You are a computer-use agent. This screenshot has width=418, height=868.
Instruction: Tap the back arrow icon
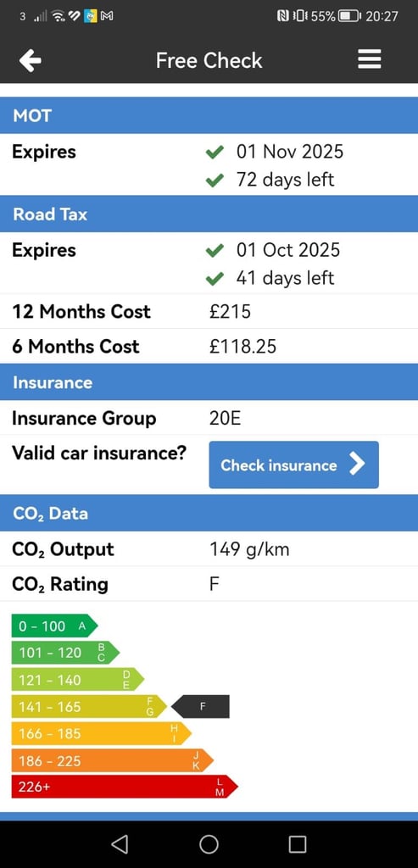pos(31,60)
